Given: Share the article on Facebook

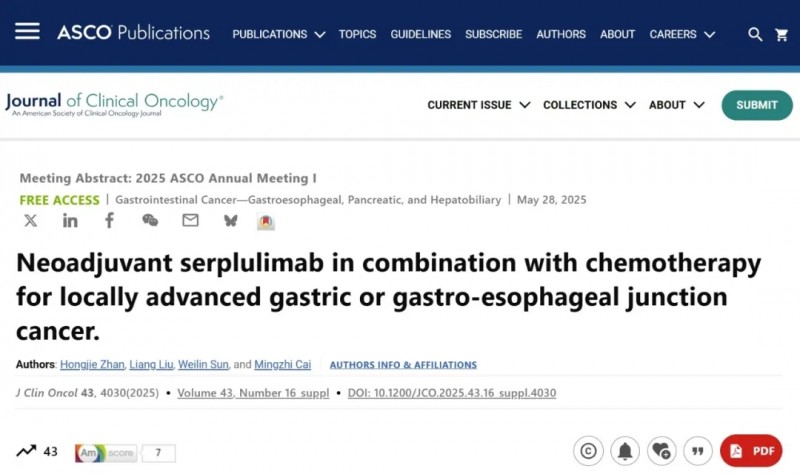Looking at the screenshot, I should [x=109, y=220].
